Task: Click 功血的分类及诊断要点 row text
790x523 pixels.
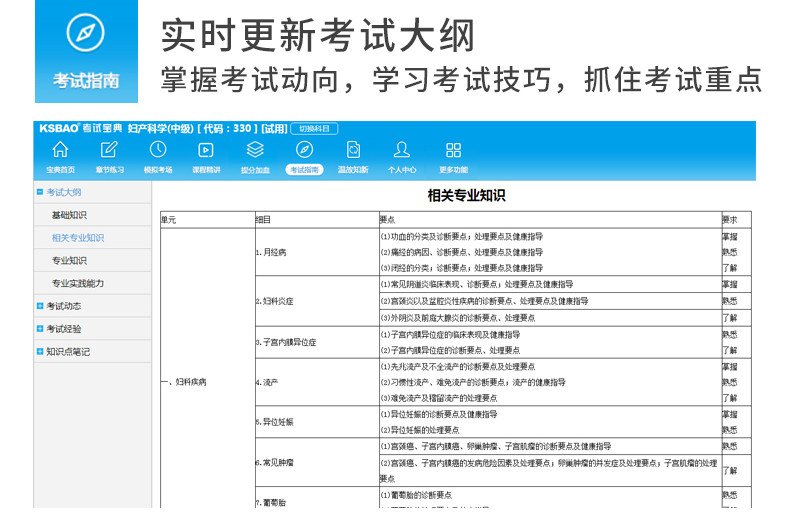Action: point(462,236)
